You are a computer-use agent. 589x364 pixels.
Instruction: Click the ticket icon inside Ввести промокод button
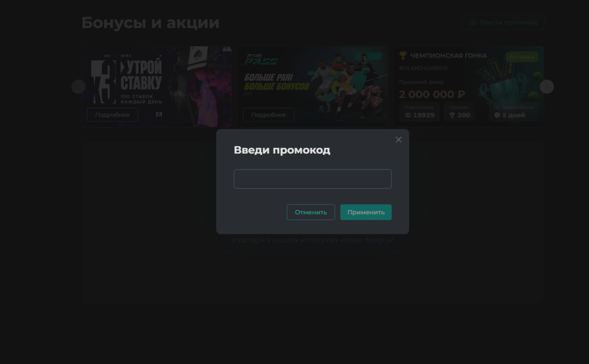(x=472, y=22)
